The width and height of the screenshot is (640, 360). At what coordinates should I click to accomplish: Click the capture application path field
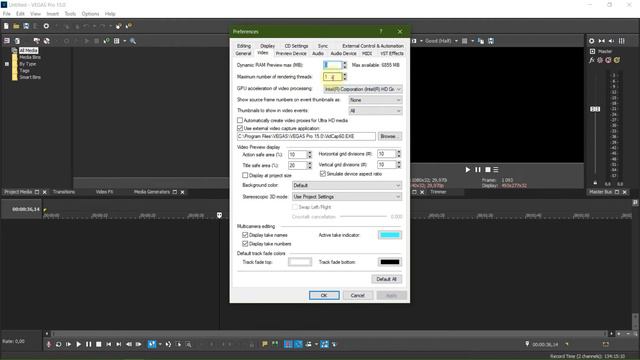(x=306, y=136)
